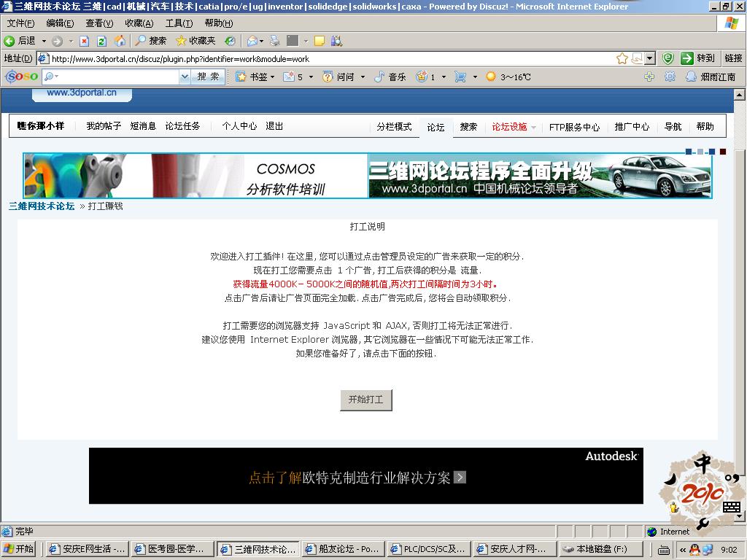Open SOSO bookmarks star icon

[x=241, y=77]
